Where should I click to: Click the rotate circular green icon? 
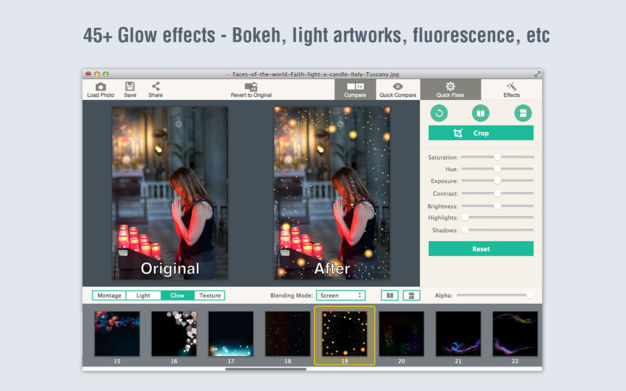[439, 113]
